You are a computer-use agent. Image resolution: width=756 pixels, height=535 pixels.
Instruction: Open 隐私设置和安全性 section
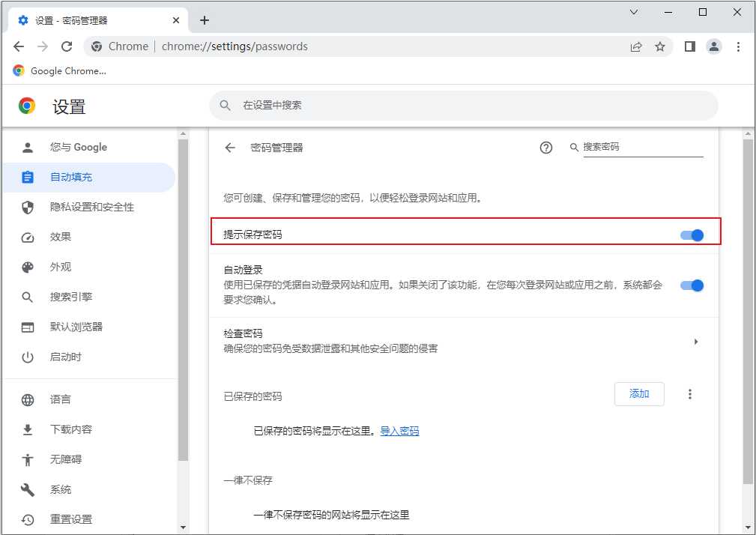coord(89,208)
